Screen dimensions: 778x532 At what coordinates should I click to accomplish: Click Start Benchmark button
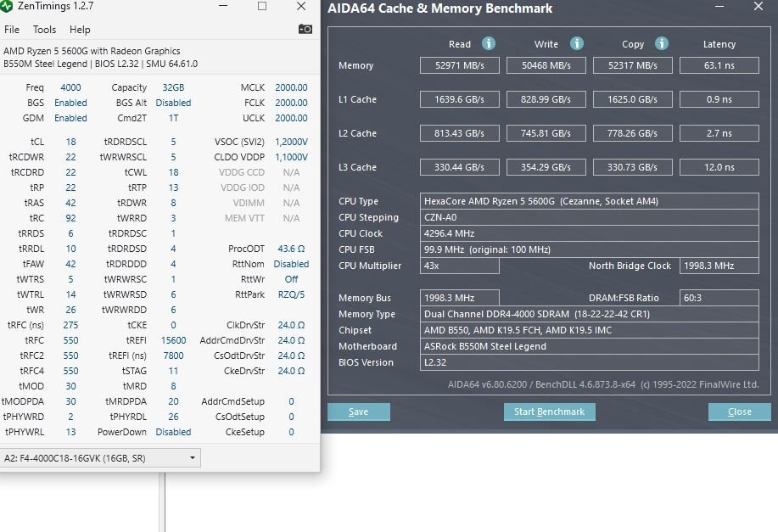coord(549,412)
